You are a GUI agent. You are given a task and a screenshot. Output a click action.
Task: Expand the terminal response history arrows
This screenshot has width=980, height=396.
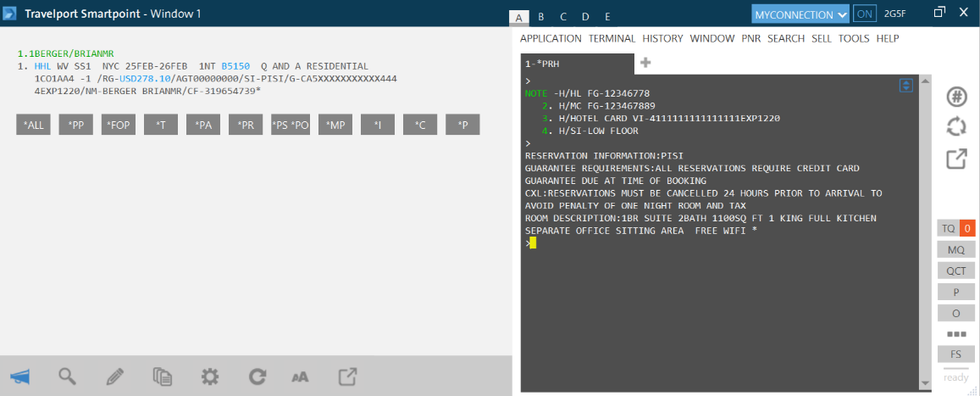point(905,86)
